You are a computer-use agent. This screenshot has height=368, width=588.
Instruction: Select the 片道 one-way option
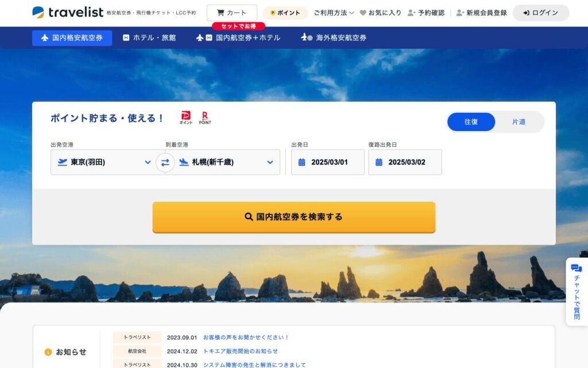click(519, 122)
